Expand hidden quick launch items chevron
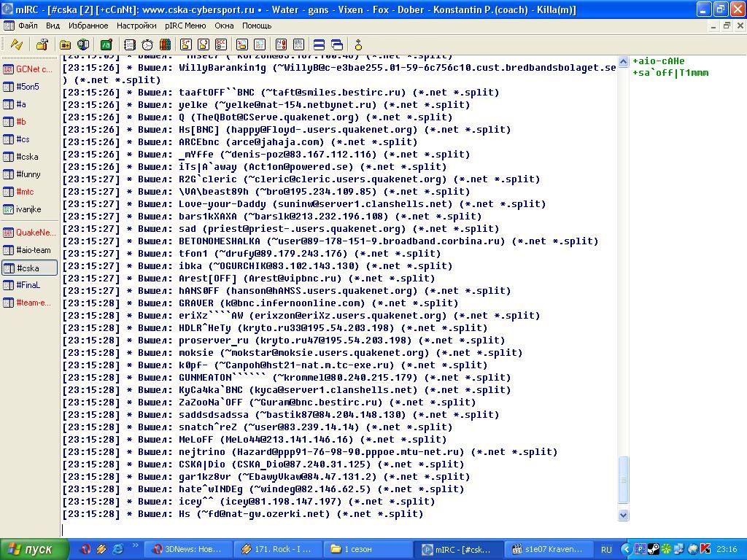Screen dimensions: 747x560 pyautogui.click(x=135, y=545)
